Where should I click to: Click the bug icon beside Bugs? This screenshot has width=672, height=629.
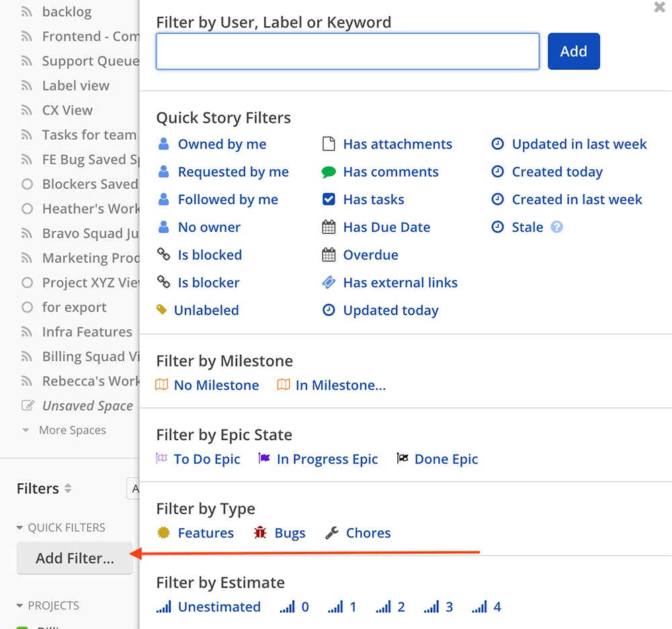pyautogui.click(x=260, y=532)
